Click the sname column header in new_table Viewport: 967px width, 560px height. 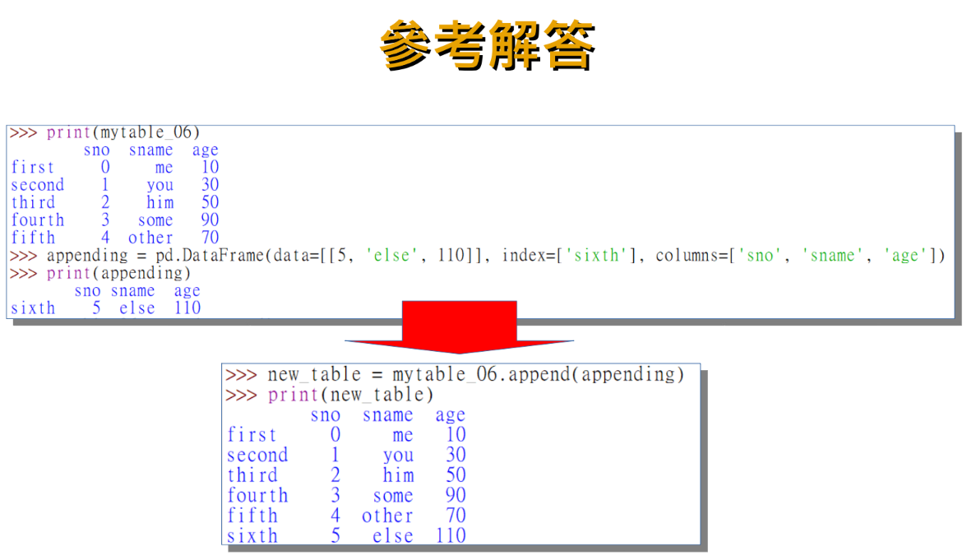[386, 414]
